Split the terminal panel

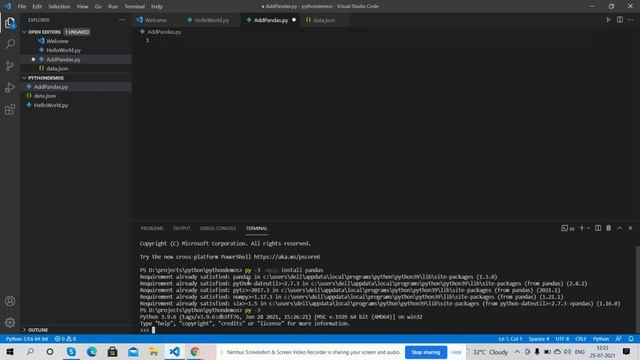pos(598,228)
